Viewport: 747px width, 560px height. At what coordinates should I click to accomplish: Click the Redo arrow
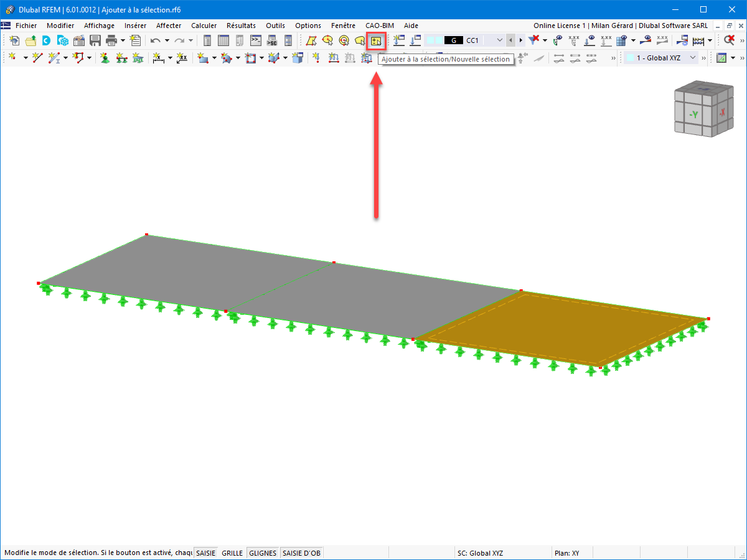coord(179,40)
